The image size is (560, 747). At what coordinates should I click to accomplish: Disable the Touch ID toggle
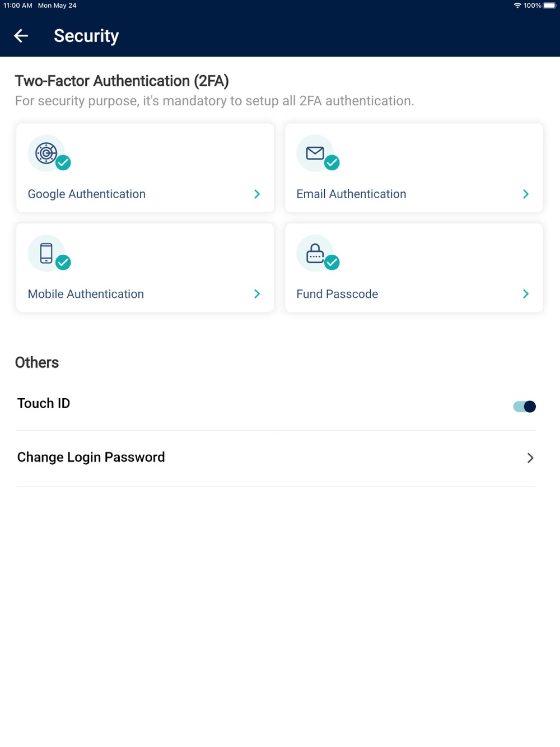[525, 407]
